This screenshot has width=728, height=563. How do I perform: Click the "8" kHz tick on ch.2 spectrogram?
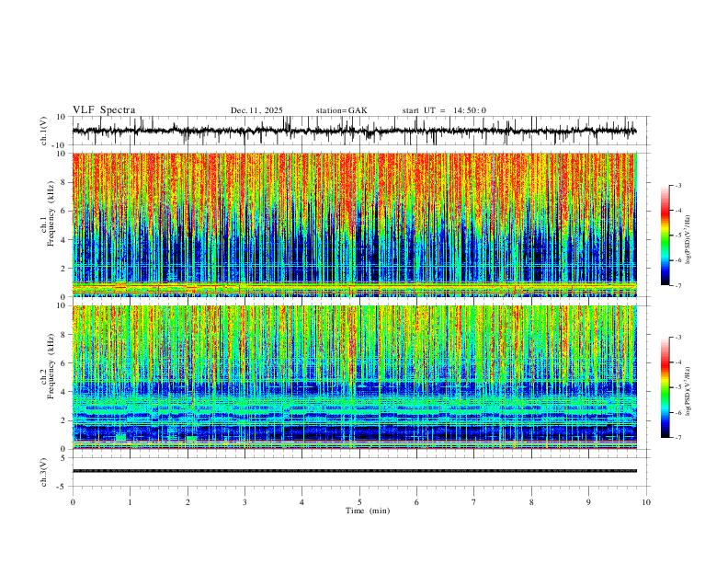click(63, 335)
